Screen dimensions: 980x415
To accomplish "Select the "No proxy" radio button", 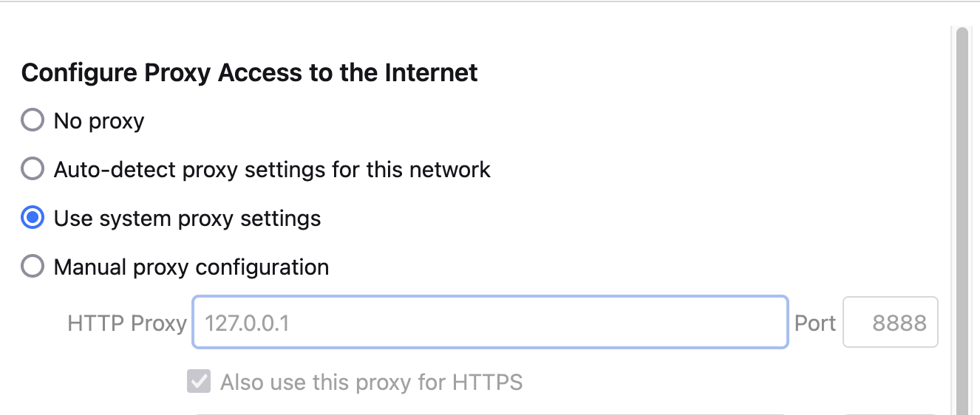I will click(x=33, y=120).
